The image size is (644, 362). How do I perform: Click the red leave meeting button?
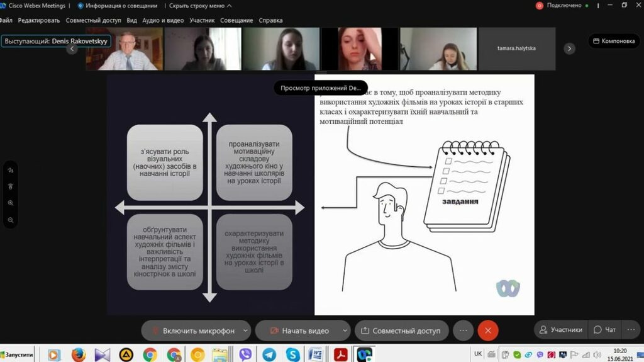tap(487, 331)
